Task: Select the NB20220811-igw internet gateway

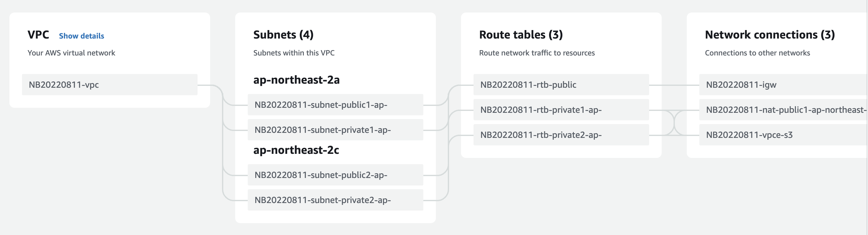Action: [782, 85]
